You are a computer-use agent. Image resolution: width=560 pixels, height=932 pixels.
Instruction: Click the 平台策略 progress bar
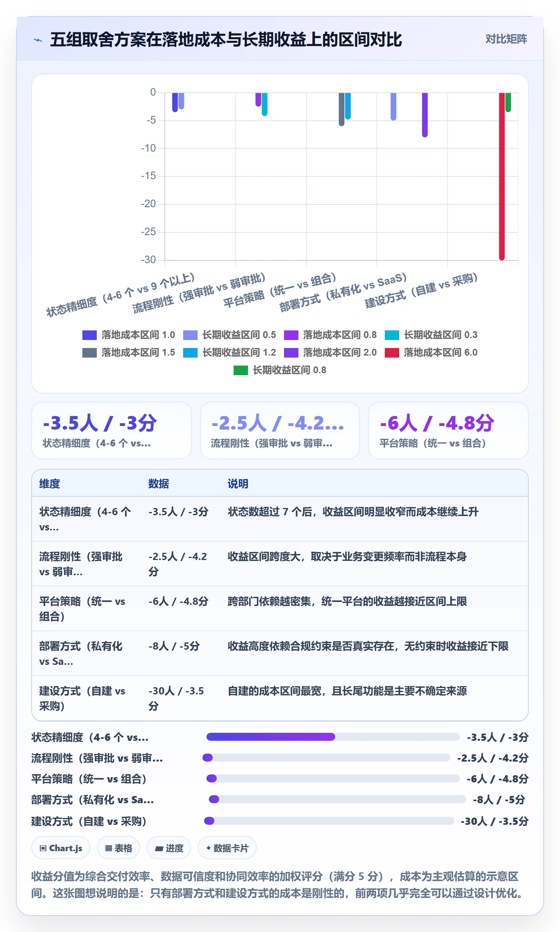point(333,778)
